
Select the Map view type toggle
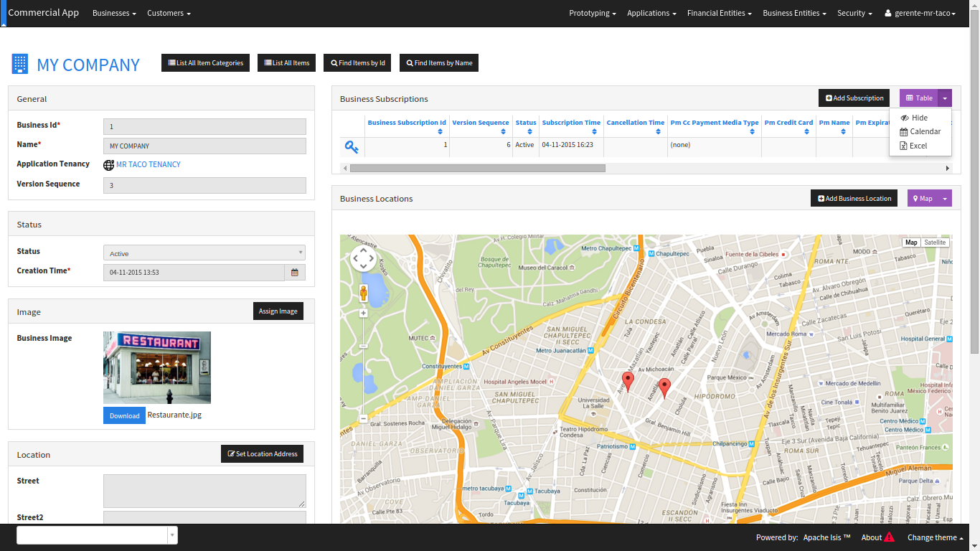click(911, 242)
